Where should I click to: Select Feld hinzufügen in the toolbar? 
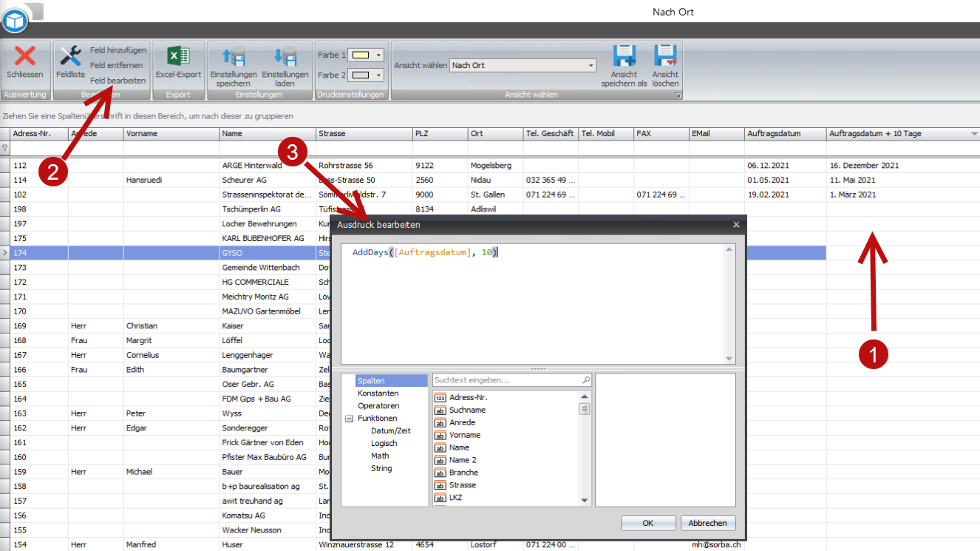click(118, 50)
